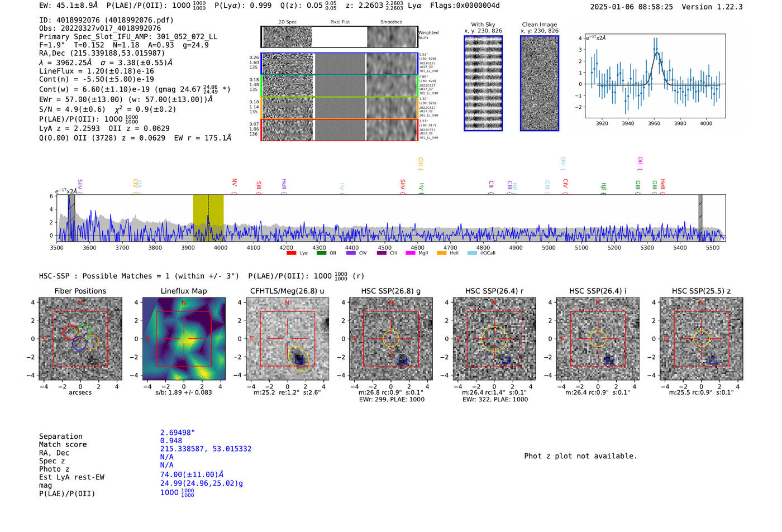Click the red NV line marker
The height and width of the screenshot is (532, 782).
[235, 186]
